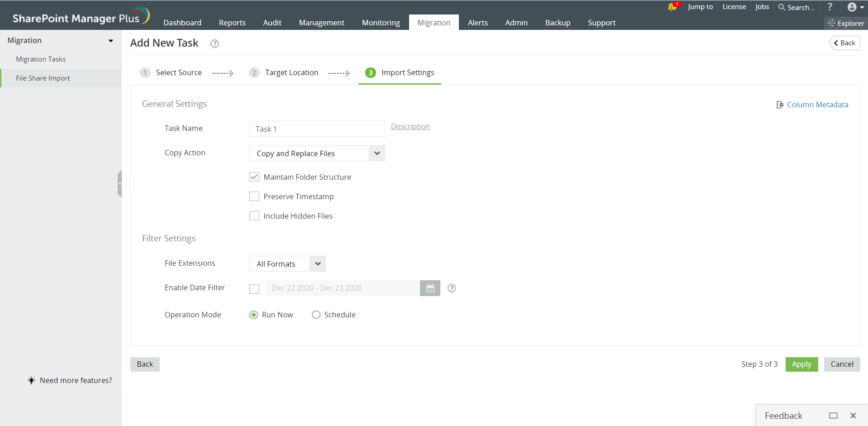
Task: Open the Dashboard tab
Action: pyautogui.click(x=182, y=23)
